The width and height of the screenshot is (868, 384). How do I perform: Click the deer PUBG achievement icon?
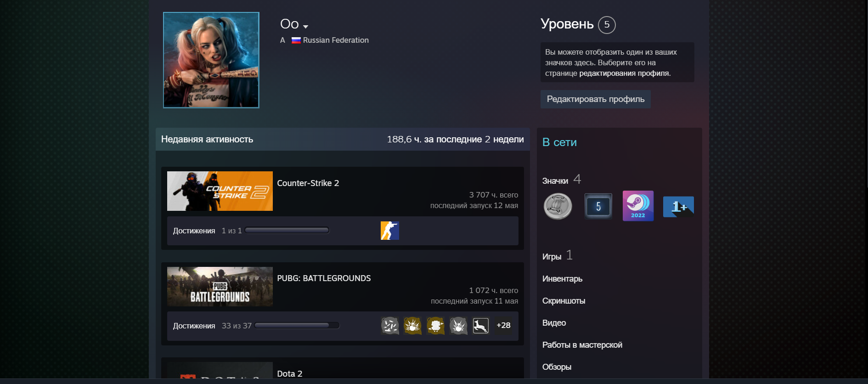coord(481,326)
